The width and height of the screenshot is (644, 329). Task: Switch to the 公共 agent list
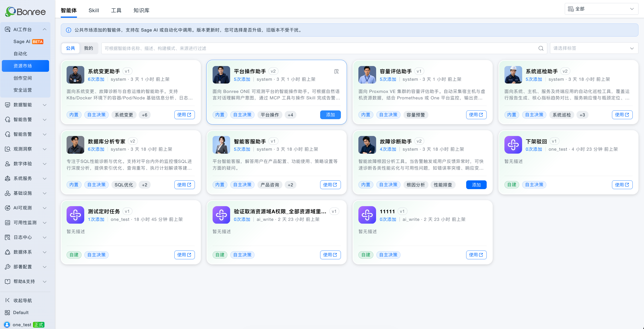(x=70, y=48)
